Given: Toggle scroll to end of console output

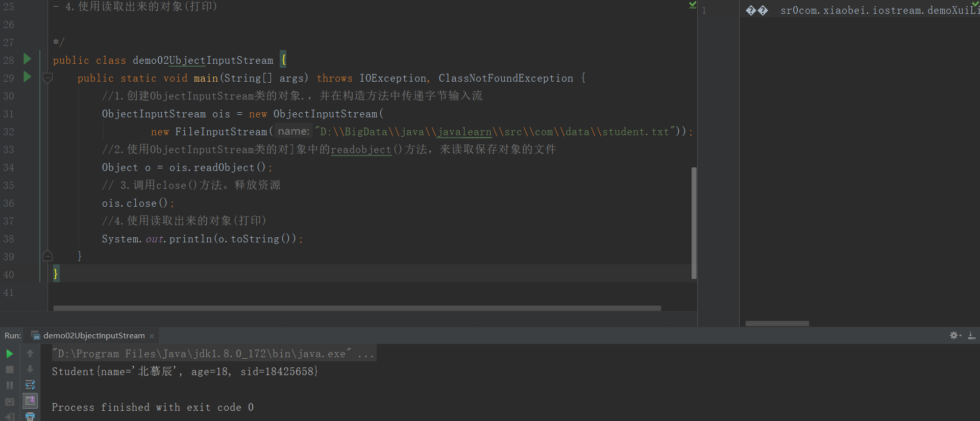Looking at the screenshot, I should pyautogui.click(x=30, y=401).
